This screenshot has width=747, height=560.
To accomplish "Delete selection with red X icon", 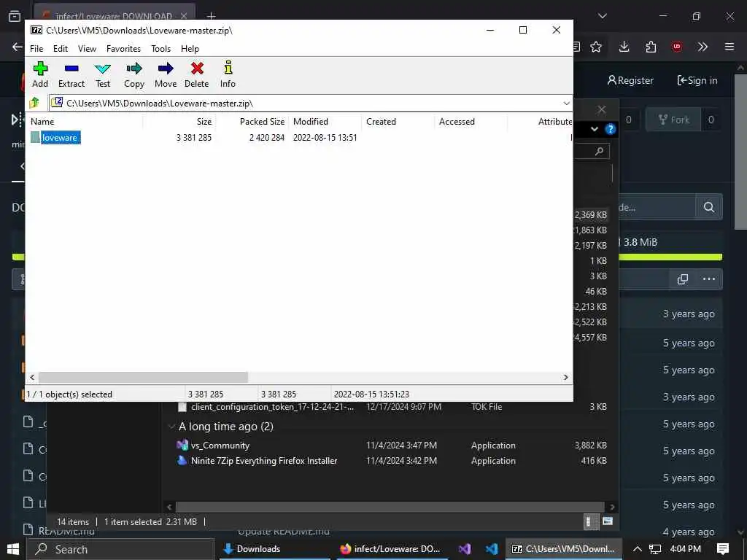I will 197,75.
